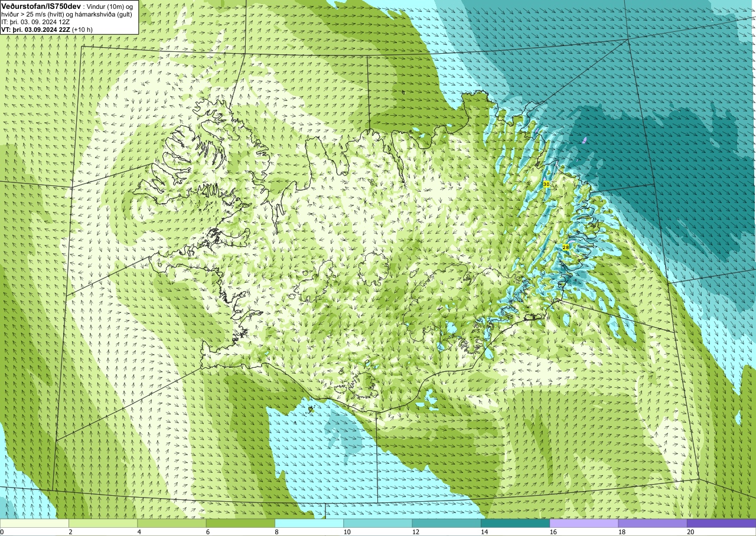Click the yellow gust marker labeled 28

(565, 247)
